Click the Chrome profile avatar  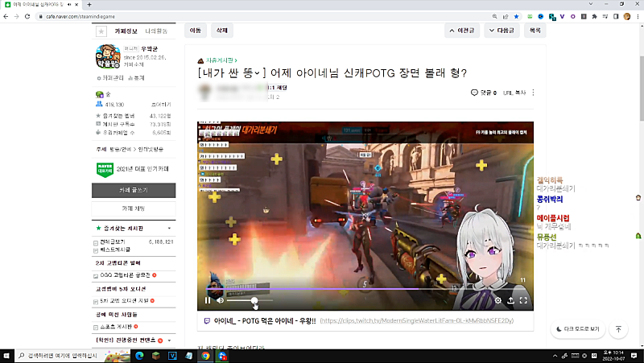tap(627, 16)
